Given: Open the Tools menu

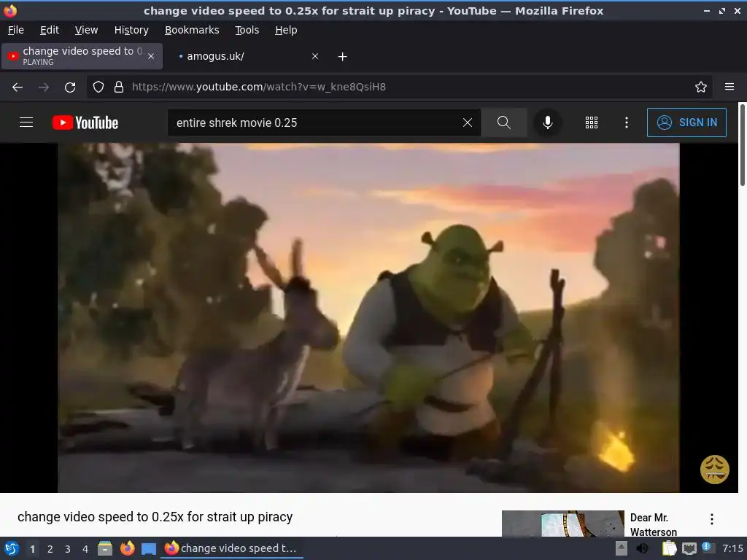Looking at the screenshot, I should pos(247,30).
